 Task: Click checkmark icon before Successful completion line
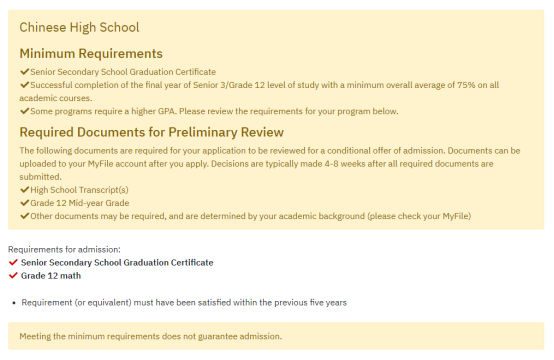24,85
